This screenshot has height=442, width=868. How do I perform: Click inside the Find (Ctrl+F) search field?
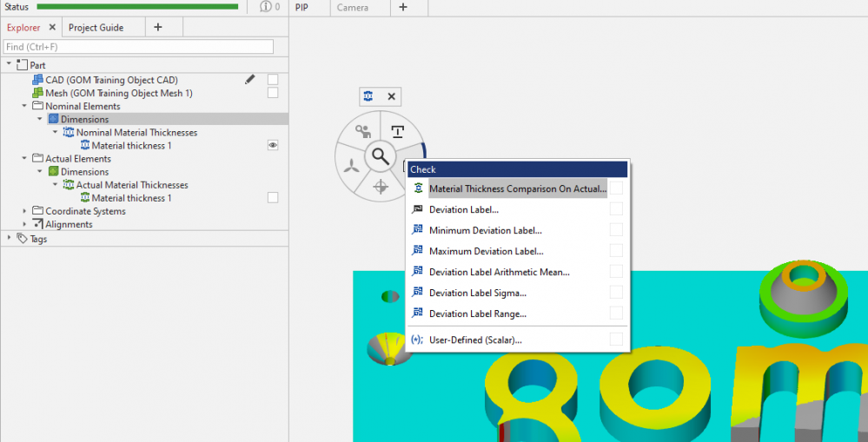(x=138, y=47)
